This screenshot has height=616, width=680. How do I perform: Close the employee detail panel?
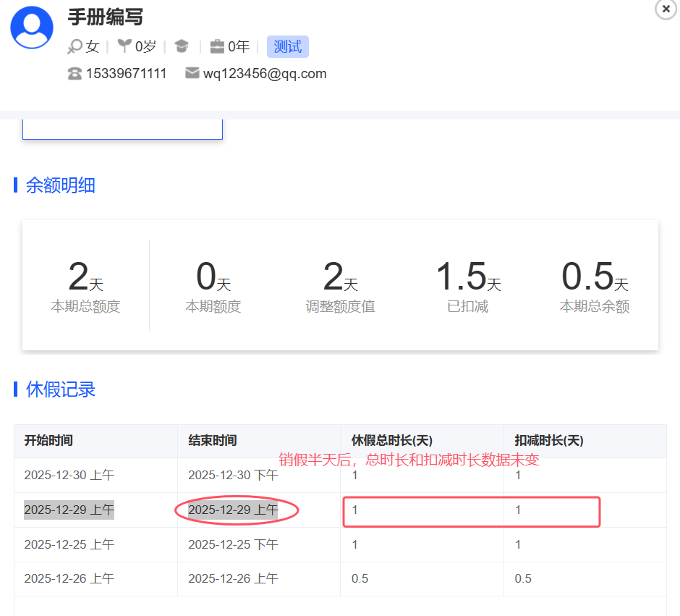point(666,9)
